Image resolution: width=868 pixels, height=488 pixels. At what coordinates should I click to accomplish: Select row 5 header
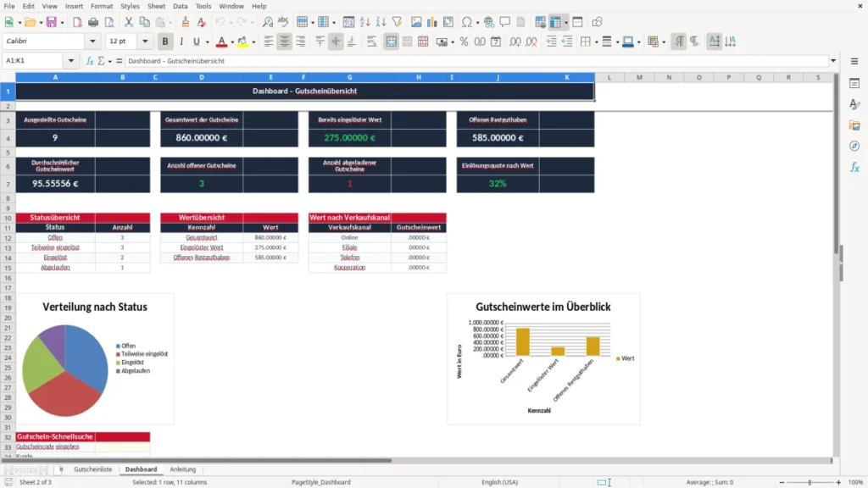coord(8,152)
